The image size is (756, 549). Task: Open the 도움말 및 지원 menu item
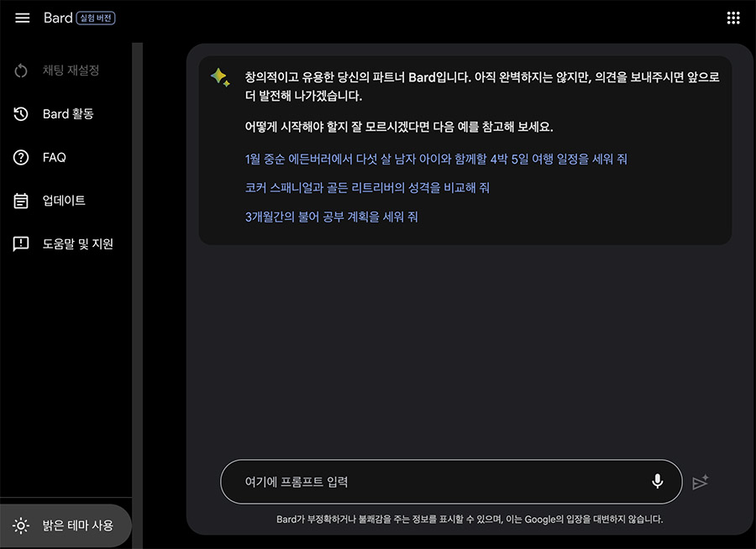point(66,244)
